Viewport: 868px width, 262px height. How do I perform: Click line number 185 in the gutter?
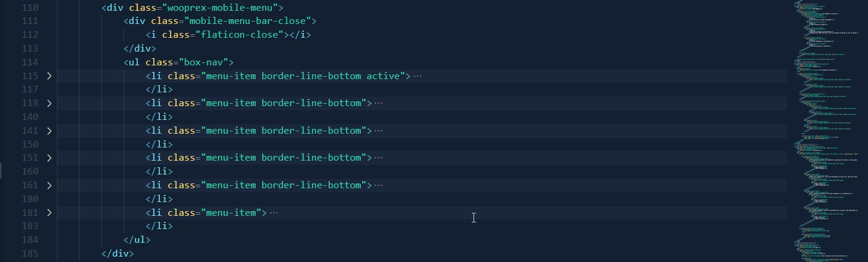(x=29, y=253)
